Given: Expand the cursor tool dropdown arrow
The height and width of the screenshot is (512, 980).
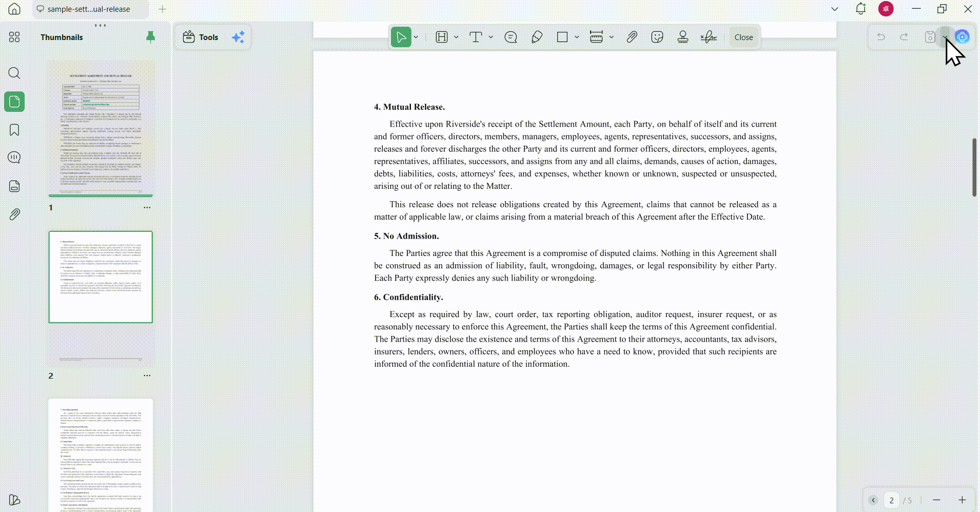Looking at the screenshot, I should coord(416,37).
